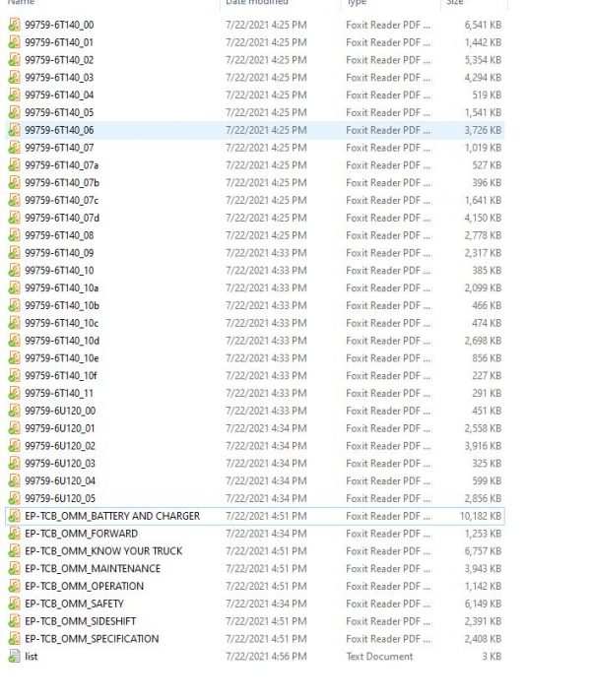Click the PDF icon of 99759-6T140_06
The height and width of the screenshot is (700, 591).
[x=15, y=130]
